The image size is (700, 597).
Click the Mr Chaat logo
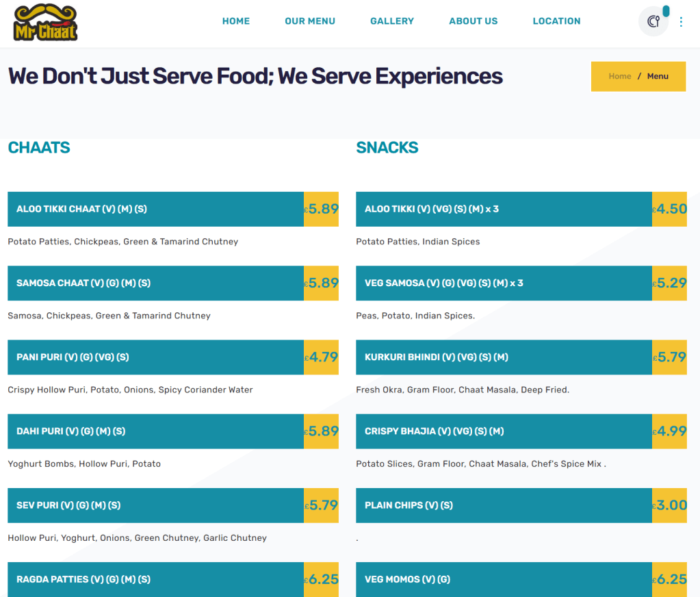point(46,22)
